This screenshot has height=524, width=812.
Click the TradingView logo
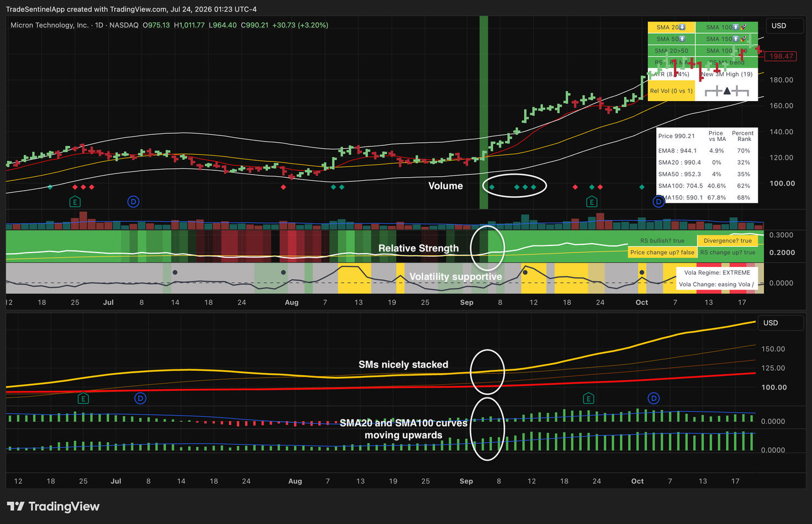tap(53, 506)
